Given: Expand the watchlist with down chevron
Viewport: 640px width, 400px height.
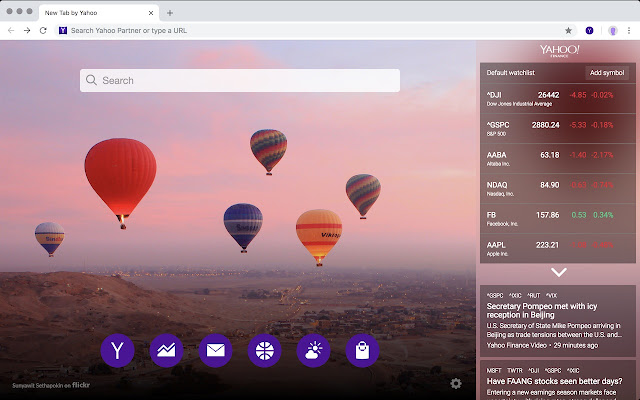Looking at the screenshot, I should 558,272.
